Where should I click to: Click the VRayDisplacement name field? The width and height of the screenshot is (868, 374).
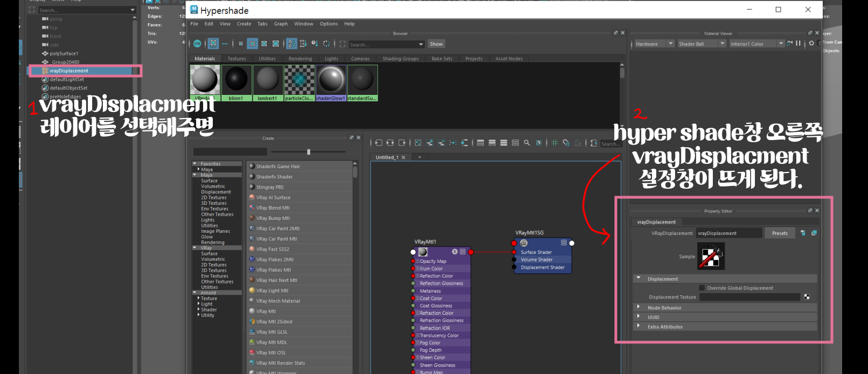coord(730,233)
